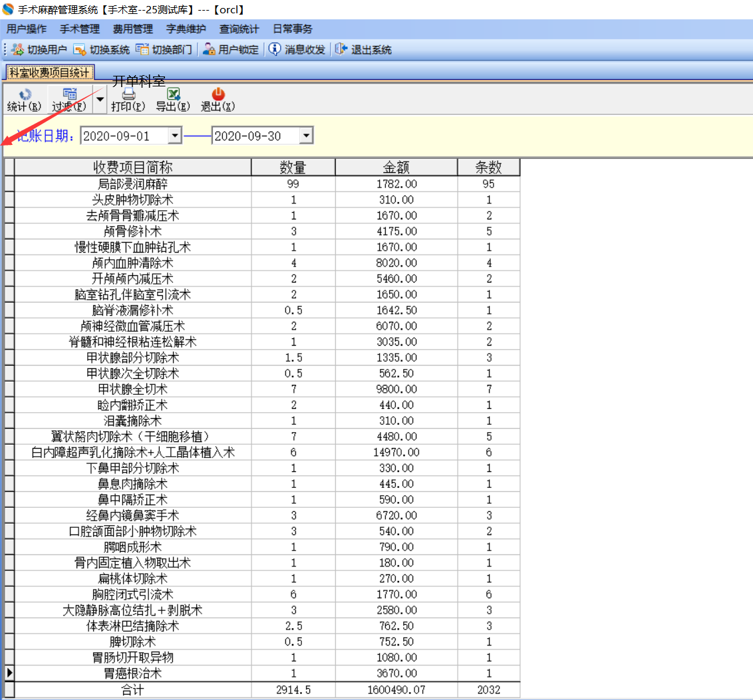Click the application logo in title bar
Viewport: 753px width, 700px height.
click(x=8, y=9)
